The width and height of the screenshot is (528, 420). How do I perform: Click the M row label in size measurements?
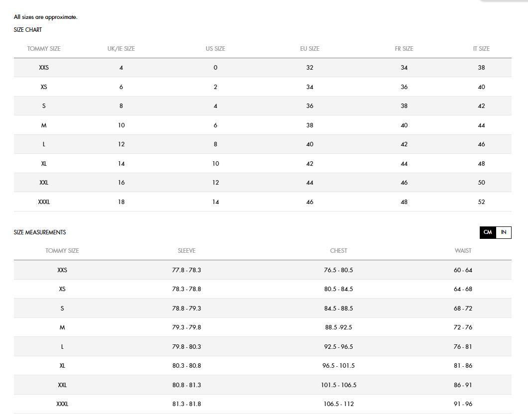pos(62,327)
